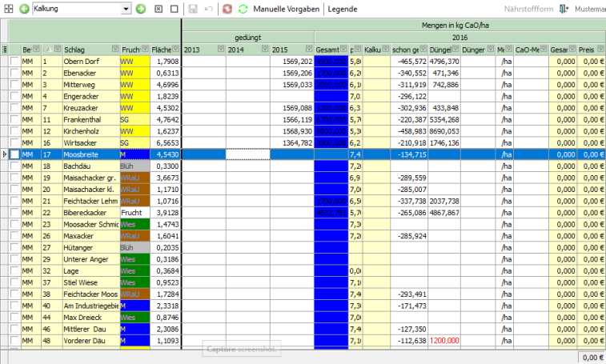Image resolution: width=606 pixels, height=364 pixels.
Task: Select the brown WRaU crop cell for Maisachacker gr.
Action: coord(134,178)
